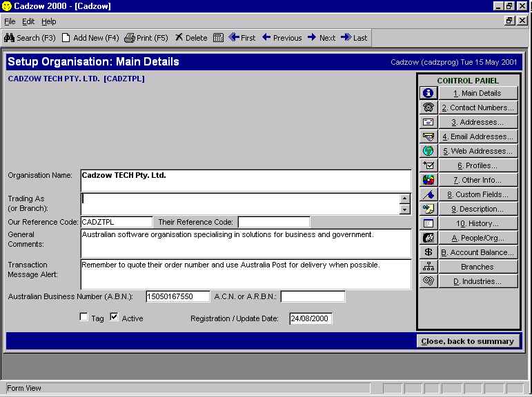Click the Branches button
The width and height of the screenshot is (532, 397).
[477, 267]
